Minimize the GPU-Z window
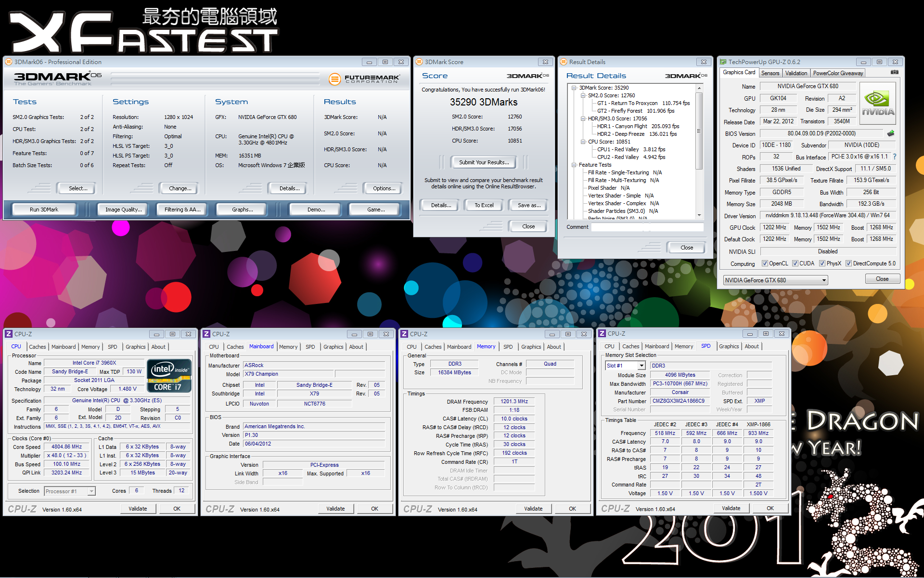 [863, 62]
